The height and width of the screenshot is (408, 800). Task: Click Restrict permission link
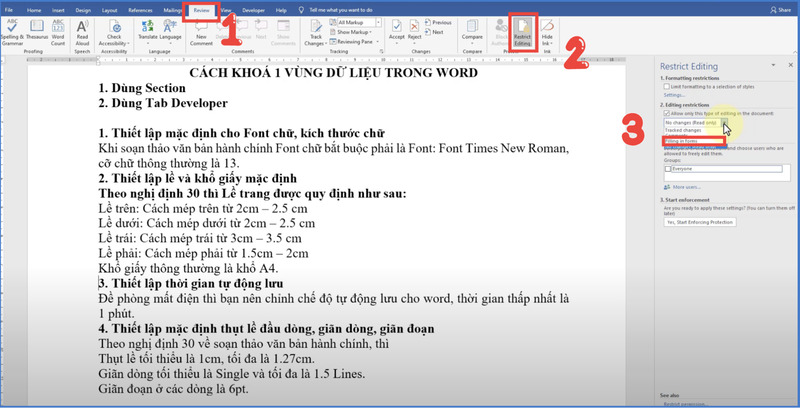point(686,404)
